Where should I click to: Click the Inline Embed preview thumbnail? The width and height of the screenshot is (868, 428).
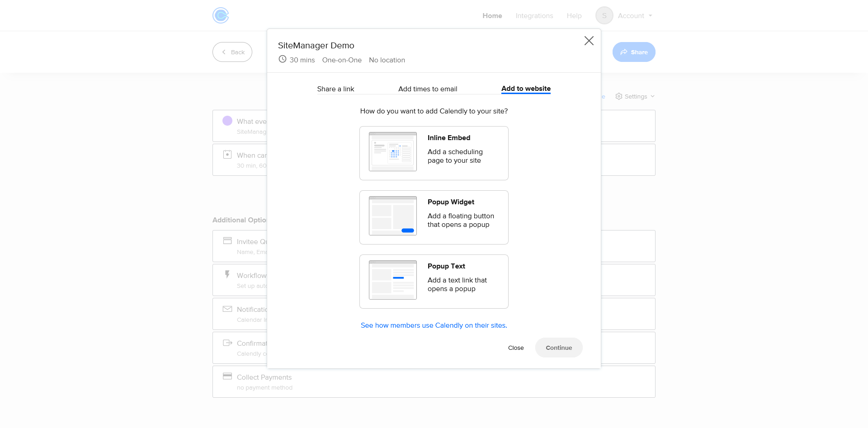[393, 152]
